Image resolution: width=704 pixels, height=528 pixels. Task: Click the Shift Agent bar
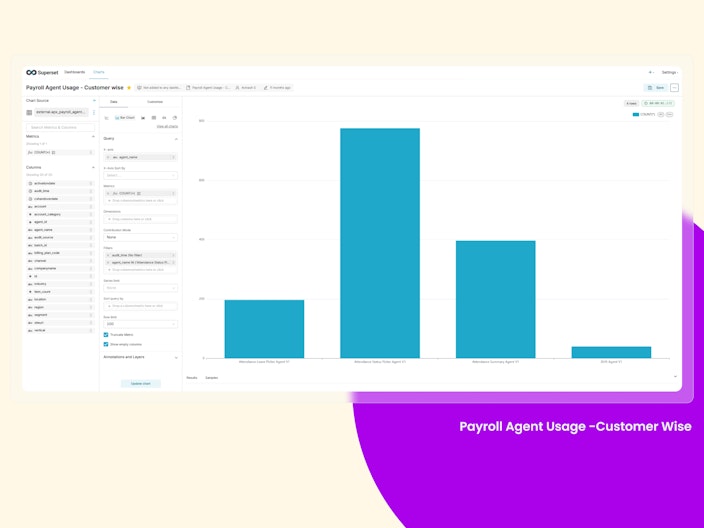tap(611, 352)
